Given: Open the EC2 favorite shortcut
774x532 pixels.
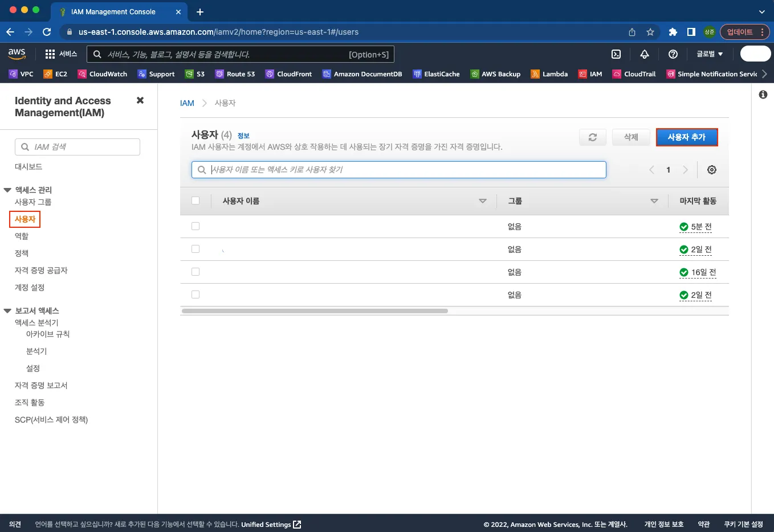Looking at the screenshot, I should click(x=55, y=74).
